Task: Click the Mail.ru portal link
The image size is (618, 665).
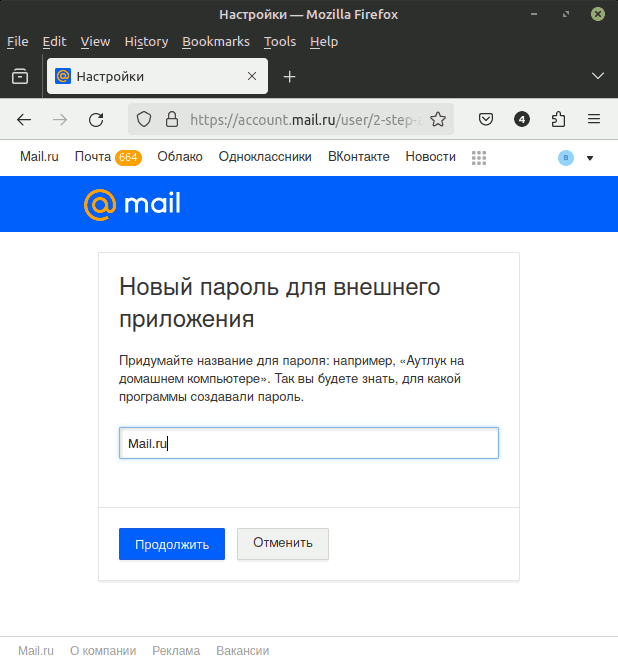Action: point(39,157)
